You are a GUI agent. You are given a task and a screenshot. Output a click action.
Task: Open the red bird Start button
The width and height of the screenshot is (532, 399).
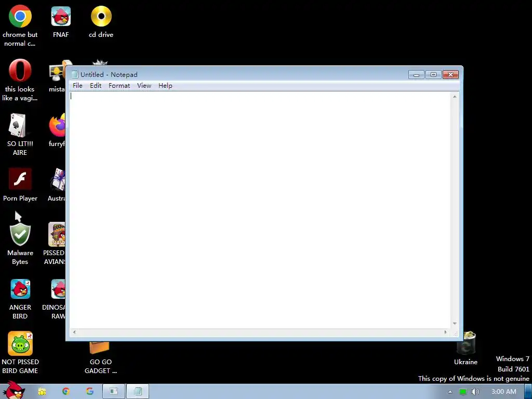(14, 391)
